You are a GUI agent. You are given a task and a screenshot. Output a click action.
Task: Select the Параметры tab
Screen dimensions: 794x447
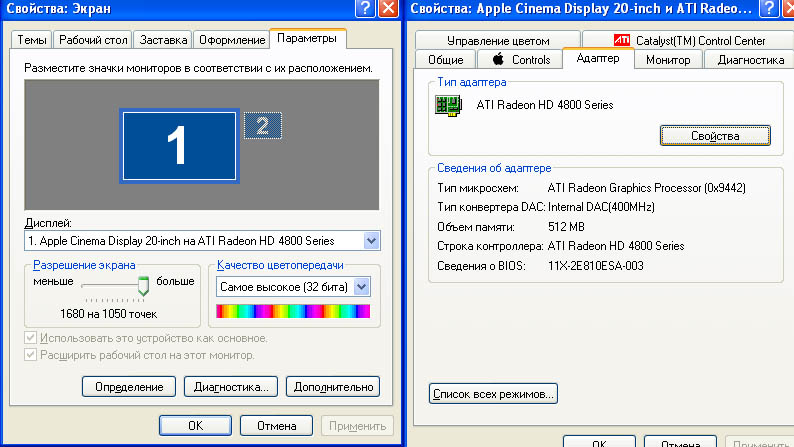[307, 38]
